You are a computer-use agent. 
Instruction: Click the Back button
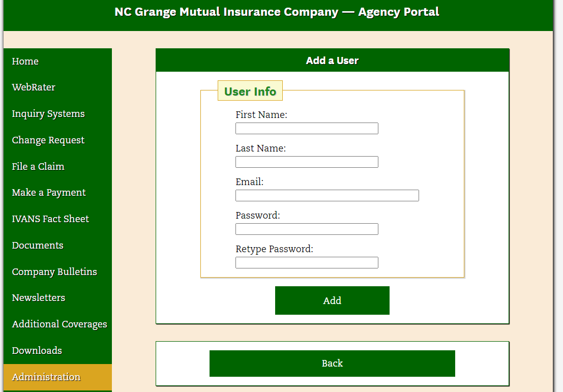332,364
